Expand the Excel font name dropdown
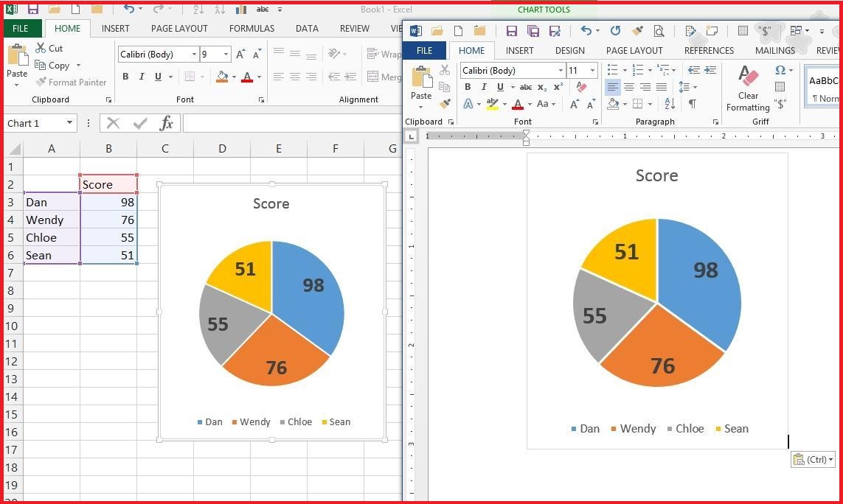 point(194,55)
